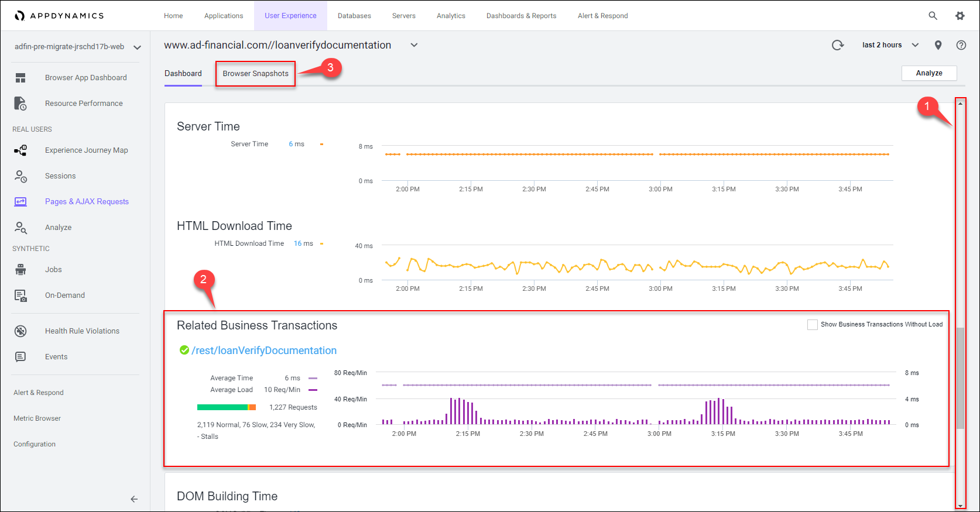The height and width of the screenshot is (512, 980).
Task: Click the search magnifier icon
Action: (x=933, y=16)
